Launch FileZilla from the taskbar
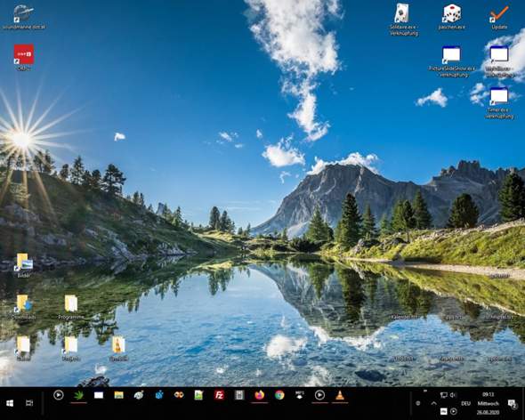Image resolution: width=525 pixels, height=420 pixels. point(219,395)
